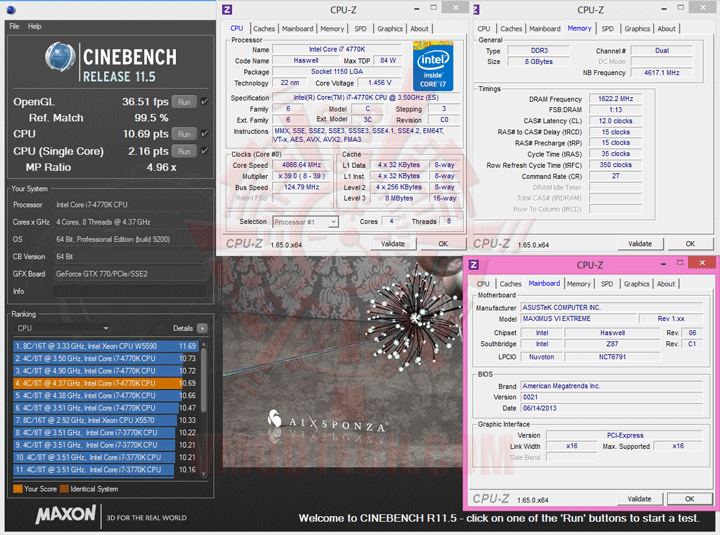Select ranking row 11 i7-3770K

coord(106,470)
